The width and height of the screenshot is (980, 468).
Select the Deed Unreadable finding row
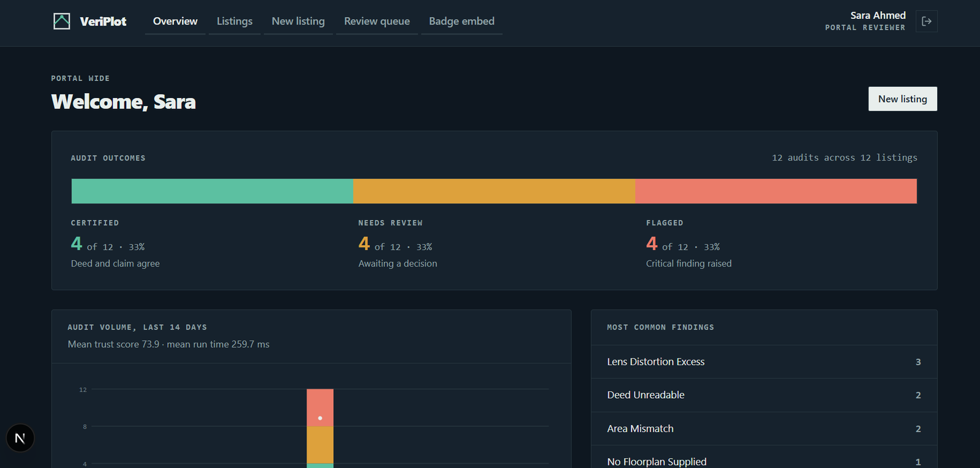point(764,395)
